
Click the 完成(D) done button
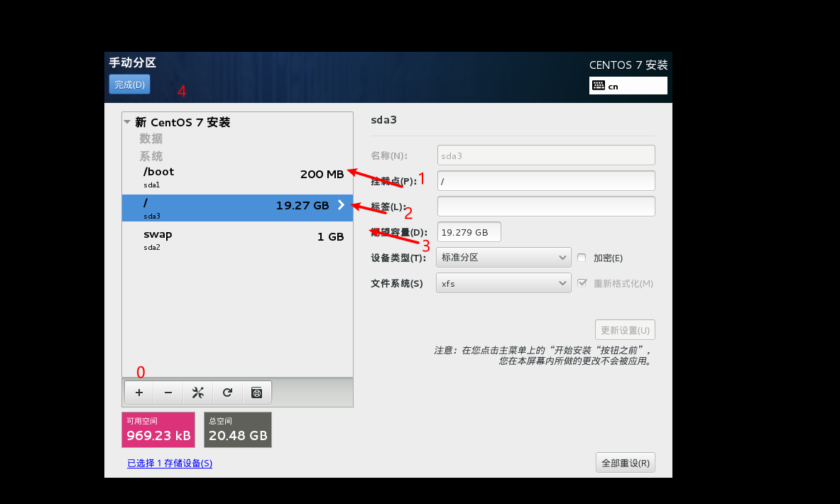click(x=130, y=84)
